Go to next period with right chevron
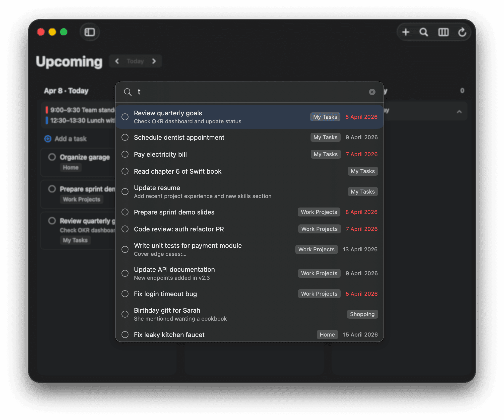 pos(154,61)
